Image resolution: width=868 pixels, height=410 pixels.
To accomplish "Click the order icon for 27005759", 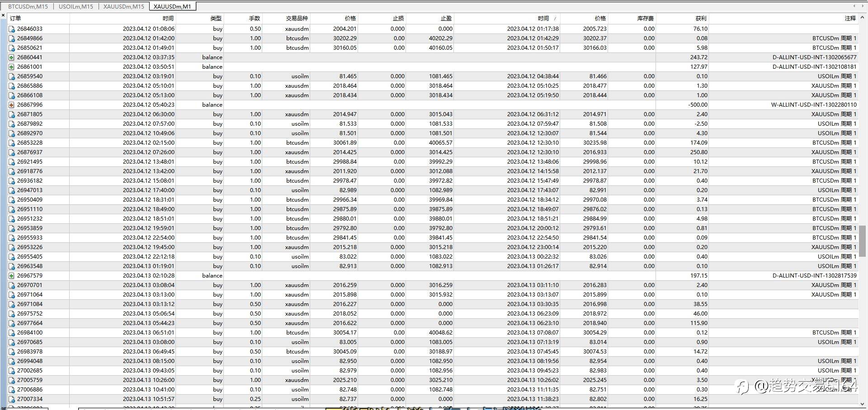I will click(12, 380).
